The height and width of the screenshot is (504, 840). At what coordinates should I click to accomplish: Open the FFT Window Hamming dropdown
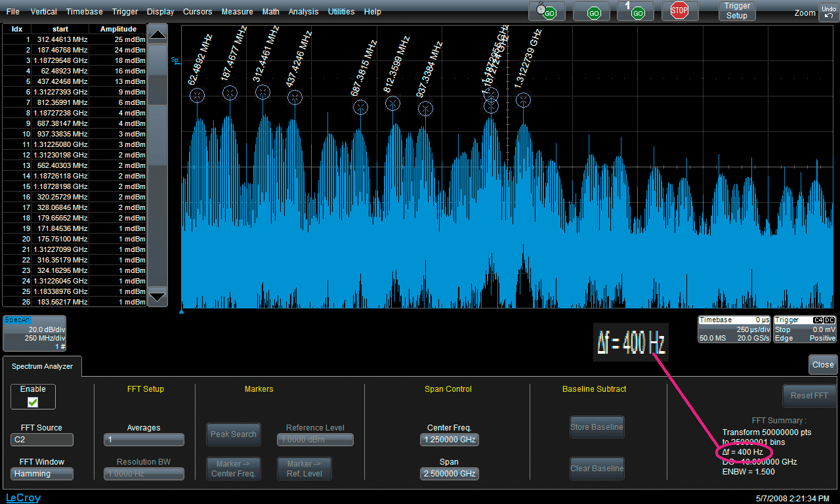tap(42, 474)
